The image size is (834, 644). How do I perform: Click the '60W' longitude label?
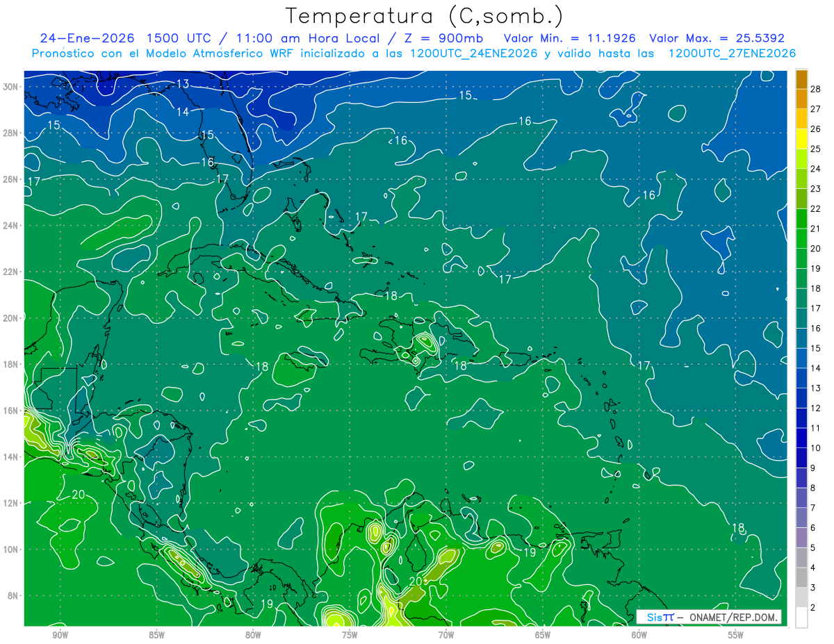639,635
